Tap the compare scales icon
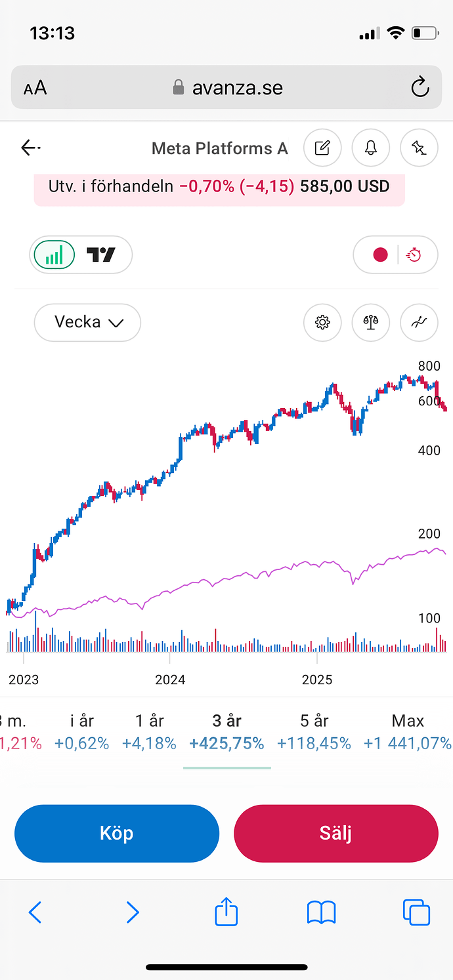 pyautogui.click(x=371, y=322)
